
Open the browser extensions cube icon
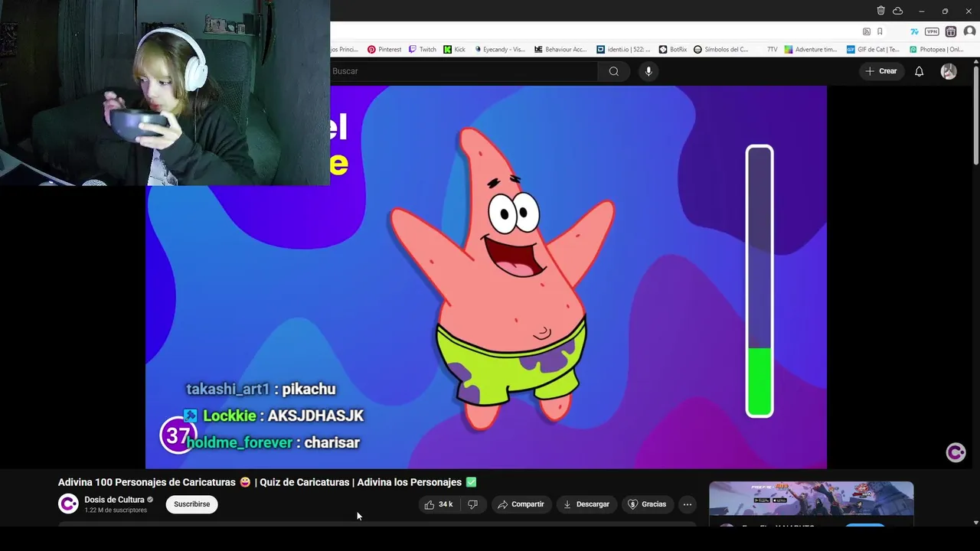coord(951,31)
